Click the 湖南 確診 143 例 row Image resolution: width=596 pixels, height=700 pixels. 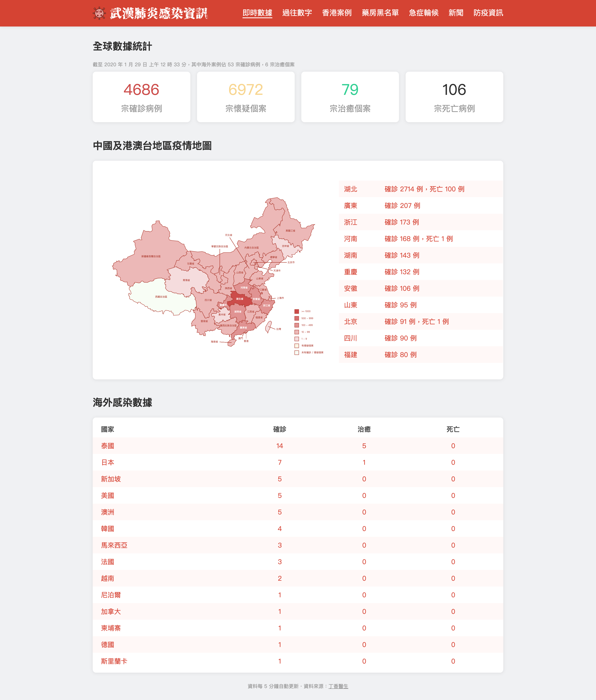point(421,255)
